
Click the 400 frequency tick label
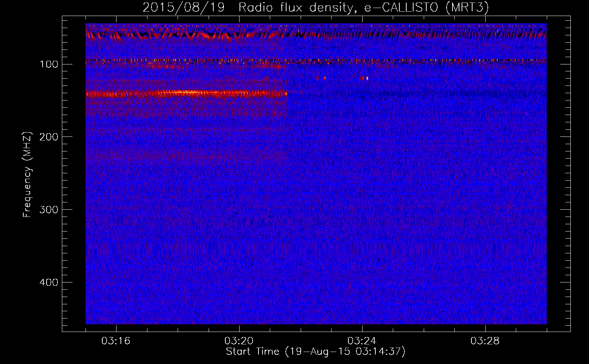[49, 282]
